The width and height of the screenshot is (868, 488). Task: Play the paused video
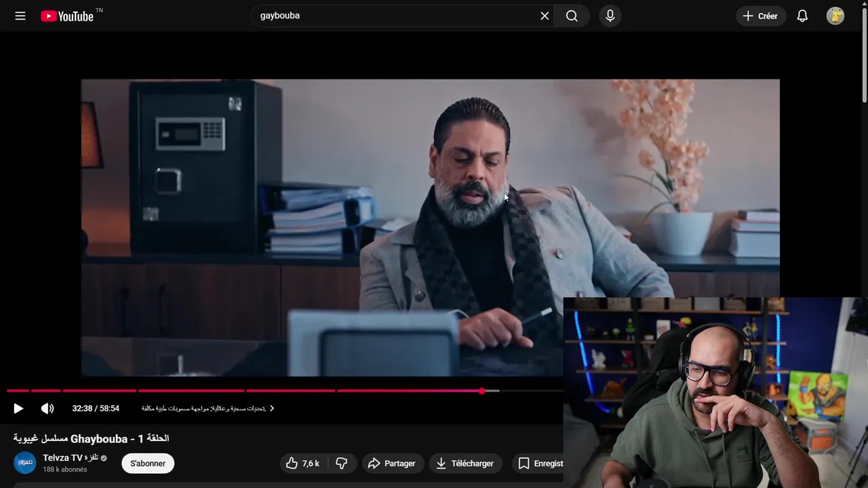click(x=18, y=408)
